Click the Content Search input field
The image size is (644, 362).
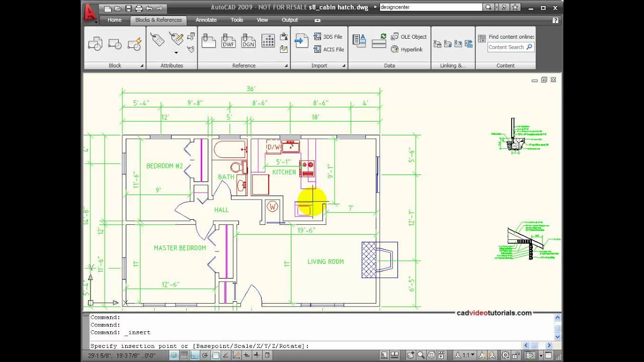(x=511, y=47)
